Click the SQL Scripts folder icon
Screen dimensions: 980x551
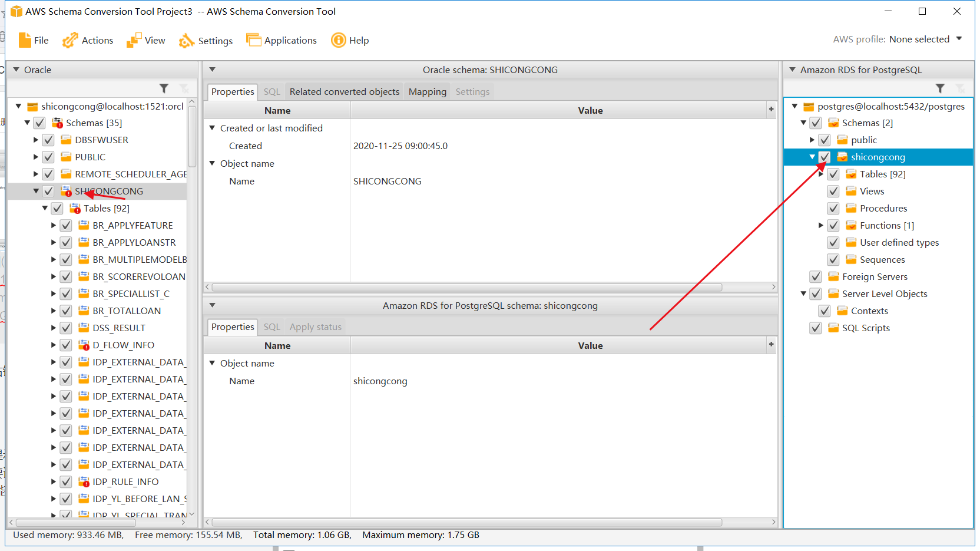[833, 328]
